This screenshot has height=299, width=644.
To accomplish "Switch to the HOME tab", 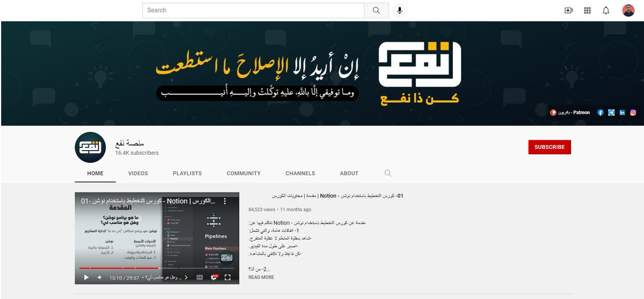I will coord(95,173).
